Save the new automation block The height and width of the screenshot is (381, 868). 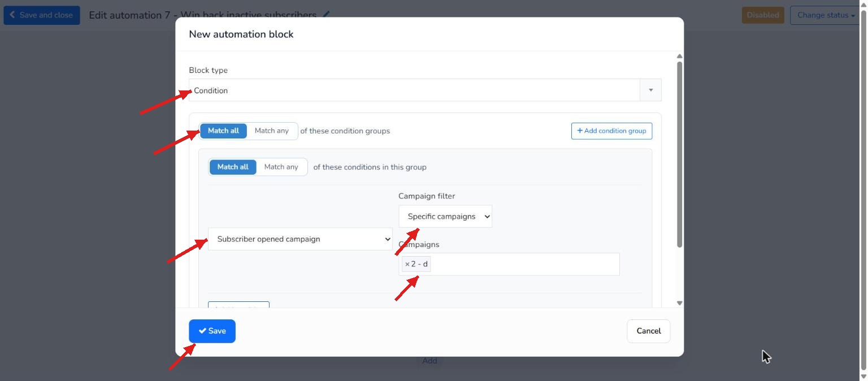(212, 331)
